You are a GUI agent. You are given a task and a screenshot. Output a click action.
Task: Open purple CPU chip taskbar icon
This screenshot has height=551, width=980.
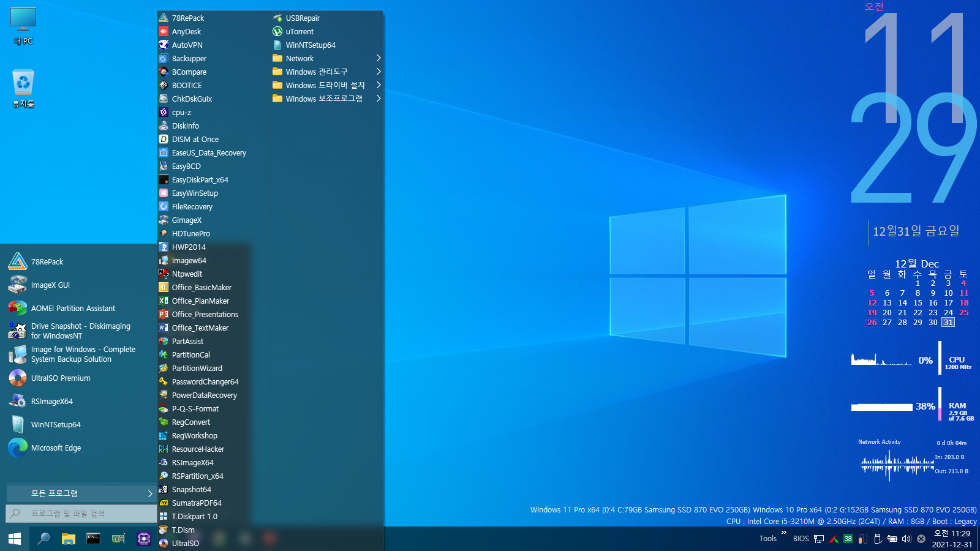coord(143,539)
